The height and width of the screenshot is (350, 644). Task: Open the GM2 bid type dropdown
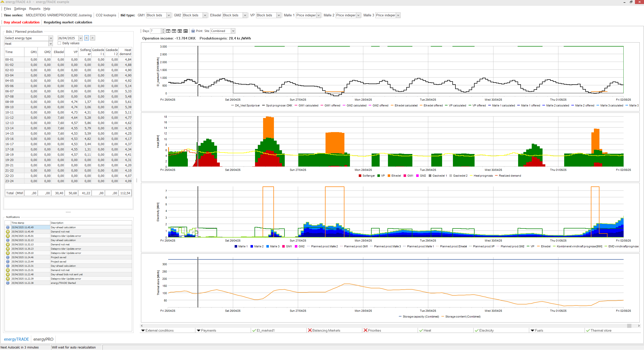click(x=205, y=15)
